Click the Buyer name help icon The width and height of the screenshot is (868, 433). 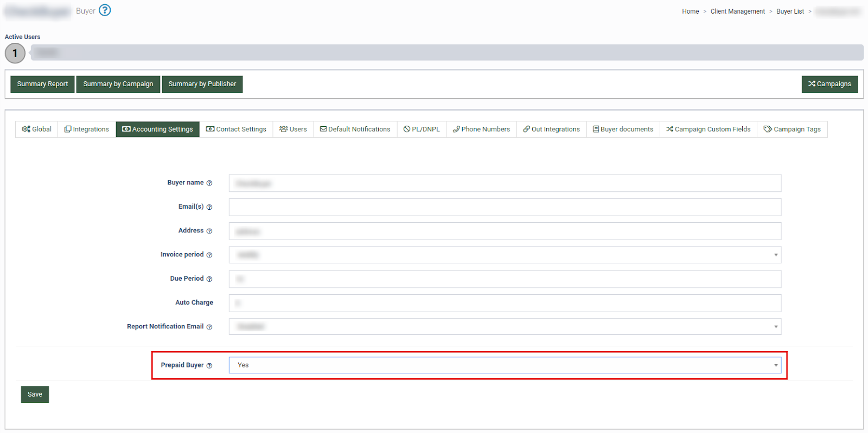(x=209, y=183)
